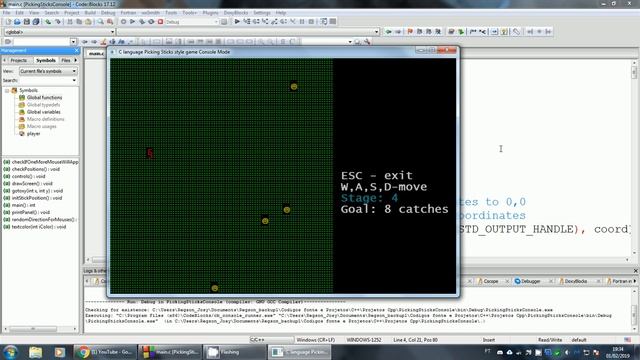The image size is (640, 360).
Task: Collapse the Symbols tree node
Action: click(7, 90)
